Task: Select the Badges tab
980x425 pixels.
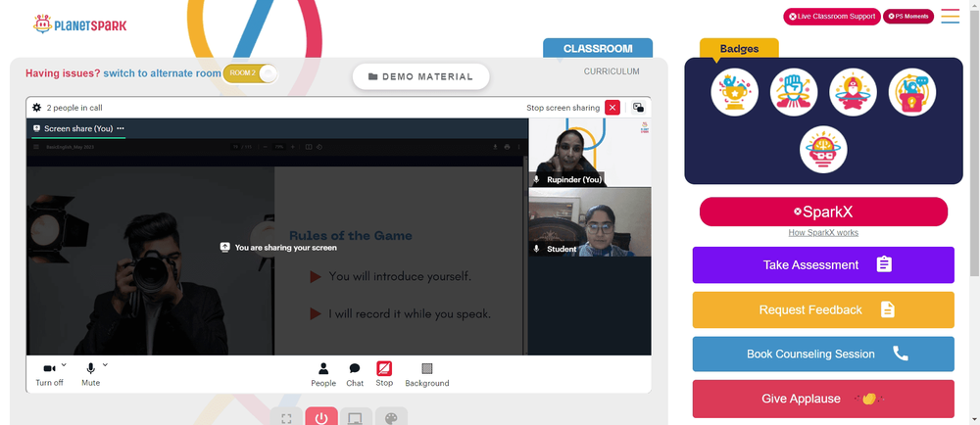Action: (x=739, y=49)
